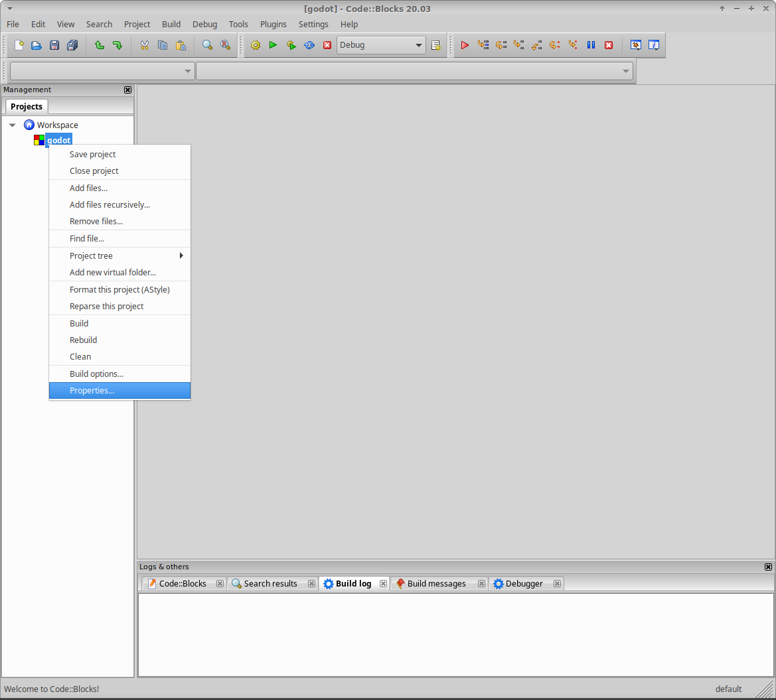Collapse the Workspace tree node
This screenshot has width=776, height=700.
point(12,125)
